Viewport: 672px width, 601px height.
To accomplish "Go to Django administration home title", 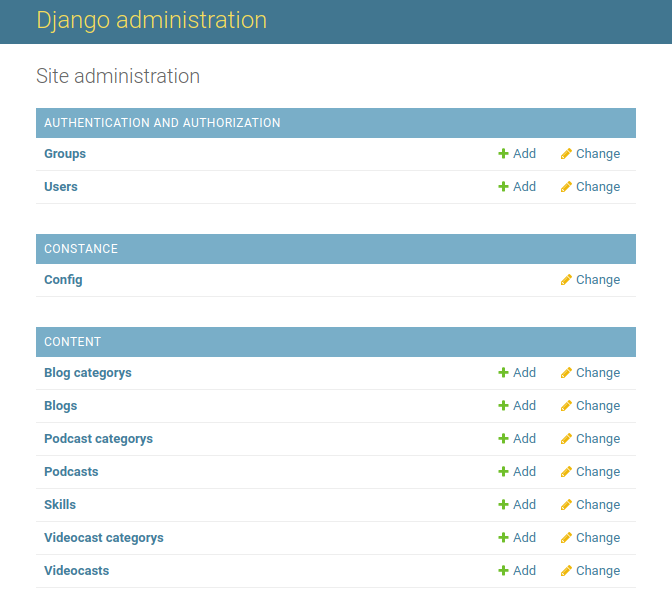I will (x=152, y=20).
